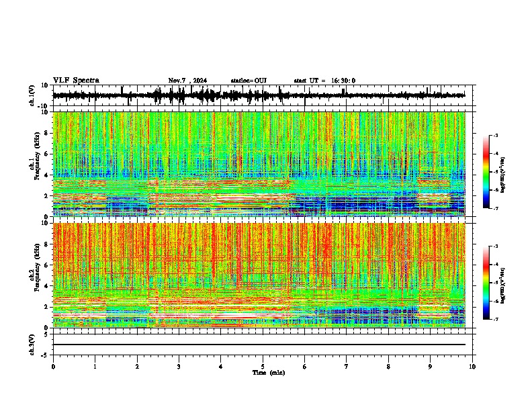Select the log(PSD) label beside ch.2 colorbar
This screenshot has width=532, height=411.
503,285
